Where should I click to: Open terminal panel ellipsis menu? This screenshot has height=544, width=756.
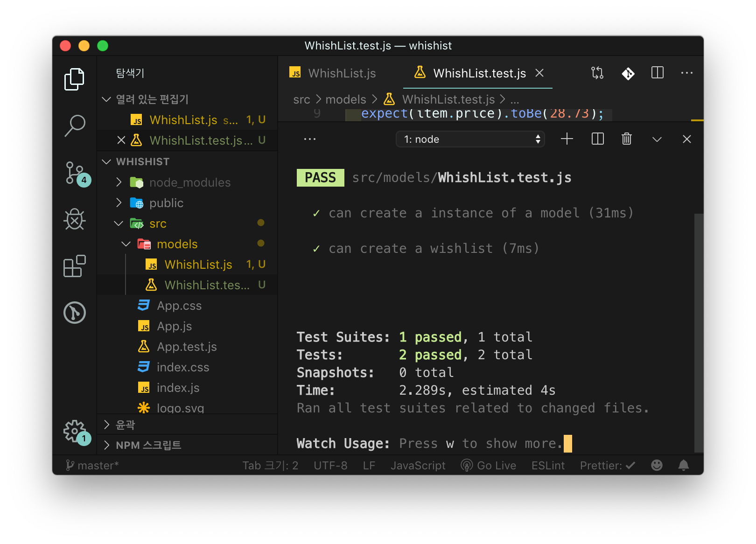point(310,139)
